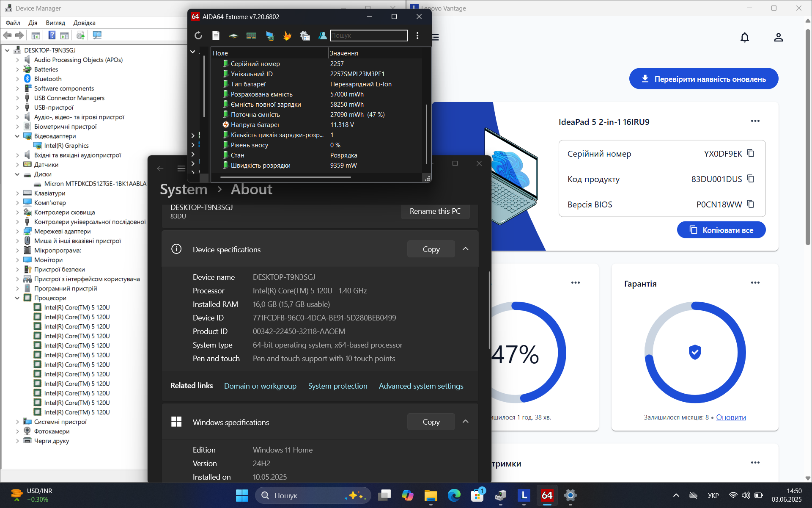
Task: Copy the Device specifications
Action: coord(431,249)
